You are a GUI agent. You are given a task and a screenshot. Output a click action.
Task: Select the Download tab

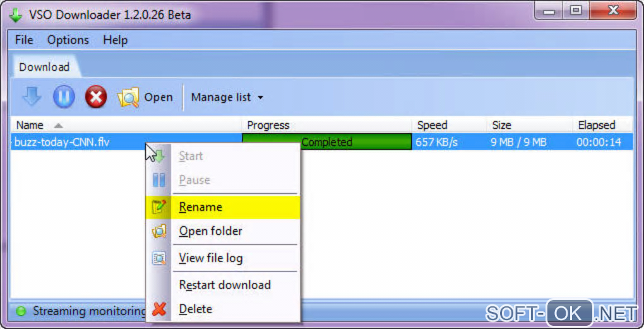tap(44, 67)
